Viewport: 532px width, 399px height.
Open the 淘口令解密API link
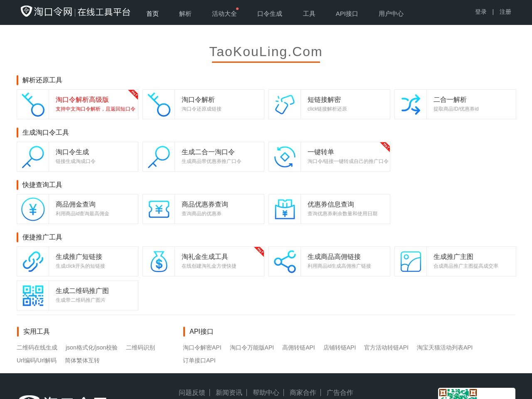tap(202, 347)
